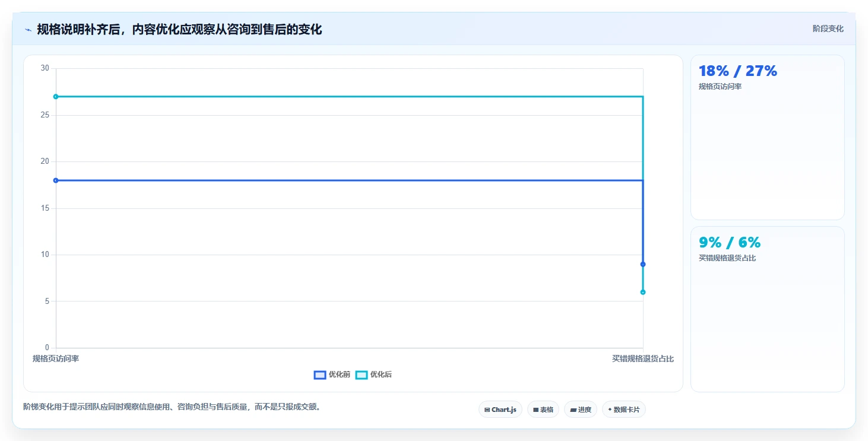
Task: Click the 买错规格退货占比 card caption
Action: click(727, 258)
